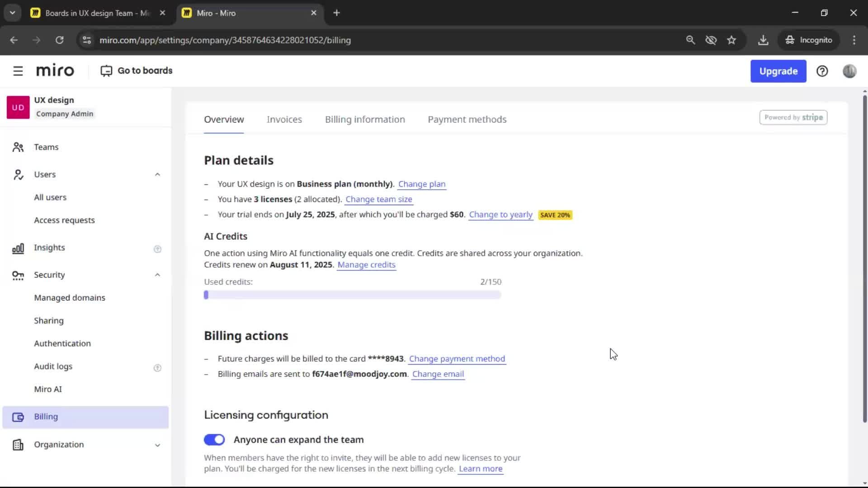Click the Billing wallet icon
The height and width of the screenshot is (488, 868).
click(18, 417)
